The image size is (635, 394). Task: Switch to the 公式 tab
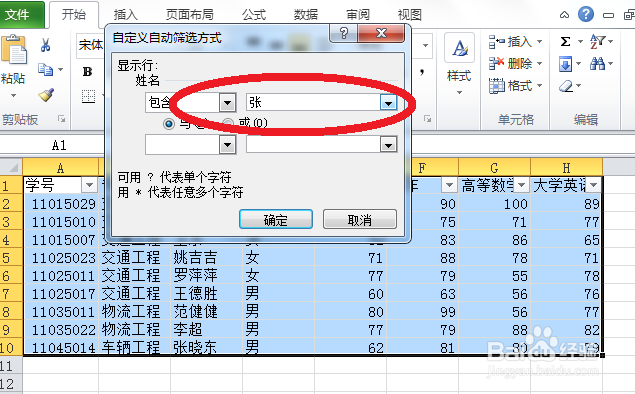click(x=254, y=15)
